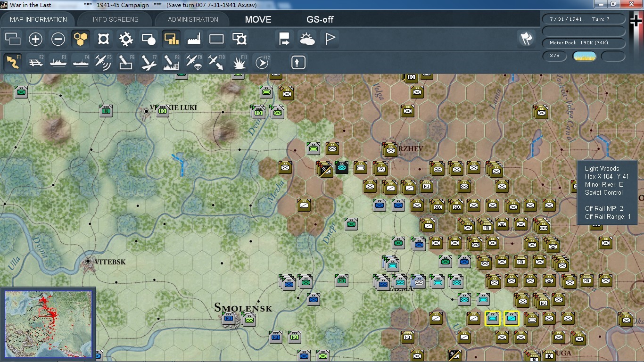Select the black unit west of Rzhev

[x=342, y=167]
